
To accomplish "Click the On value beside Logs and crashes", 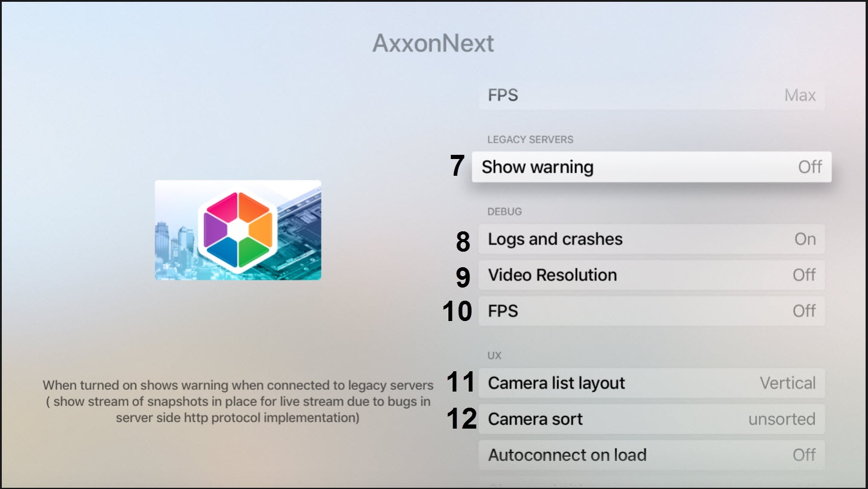I will coord(805,239).
